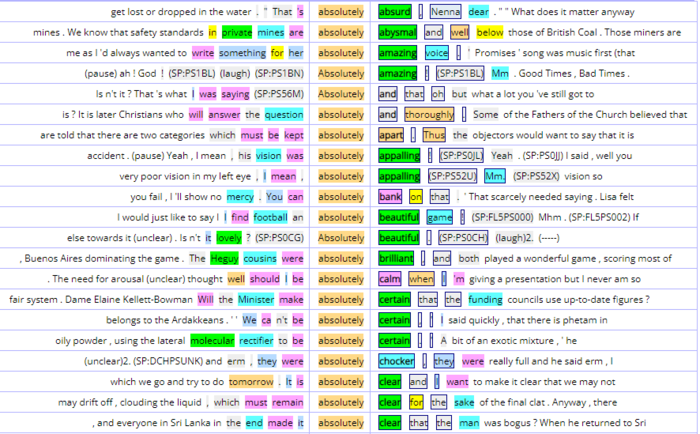Click the pink word "calm"
This screenshot has height=434, width=700.
click(390, 279)
